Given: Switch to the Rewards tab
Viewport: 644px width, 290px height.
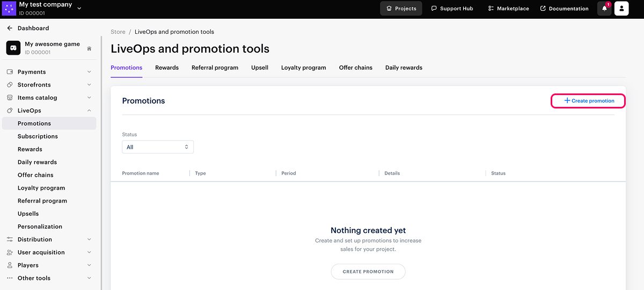Looking at the screenshot, I should coord(167,68).
